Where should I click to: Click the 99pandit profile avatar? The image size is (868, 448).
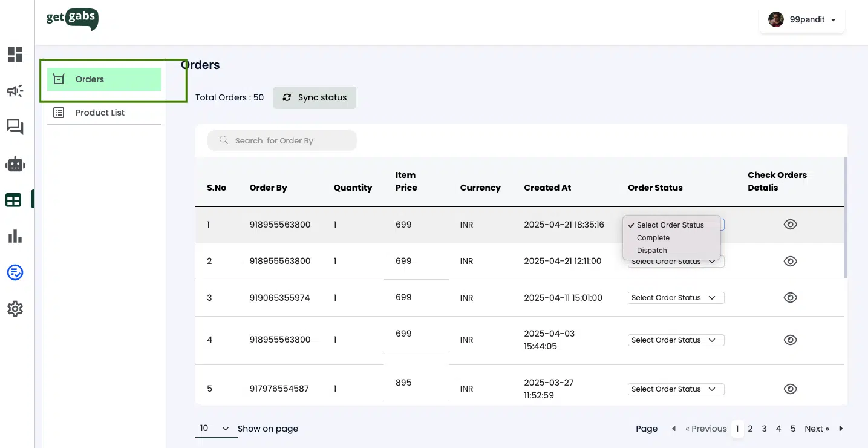(776, 19)
